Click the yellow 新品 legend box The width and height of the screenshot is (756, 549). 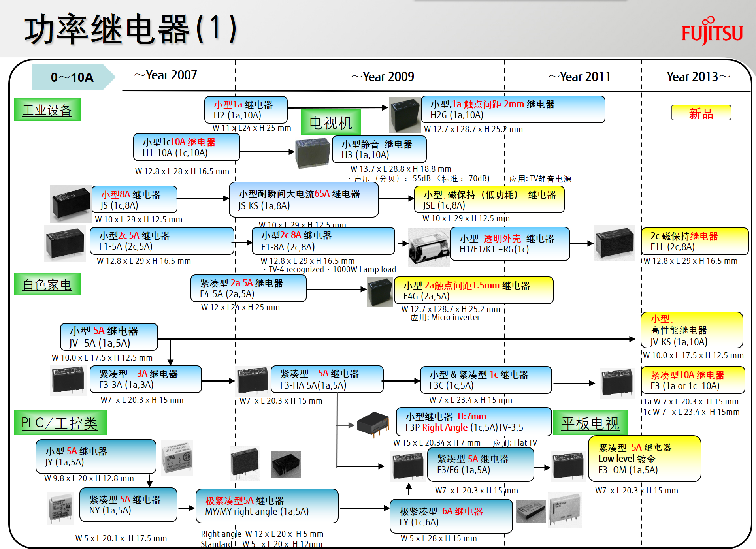coord(701,113)
